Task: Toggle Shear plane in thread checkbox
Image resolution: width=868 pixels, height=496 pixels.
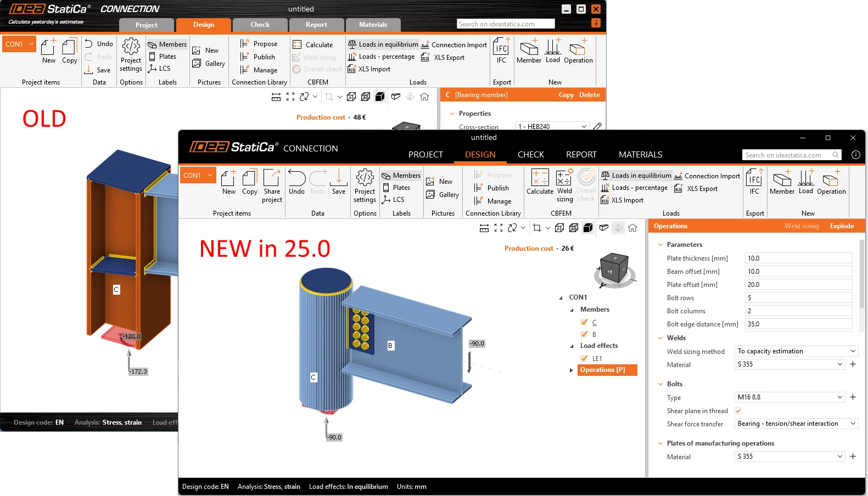Action: tap(738, 411)
